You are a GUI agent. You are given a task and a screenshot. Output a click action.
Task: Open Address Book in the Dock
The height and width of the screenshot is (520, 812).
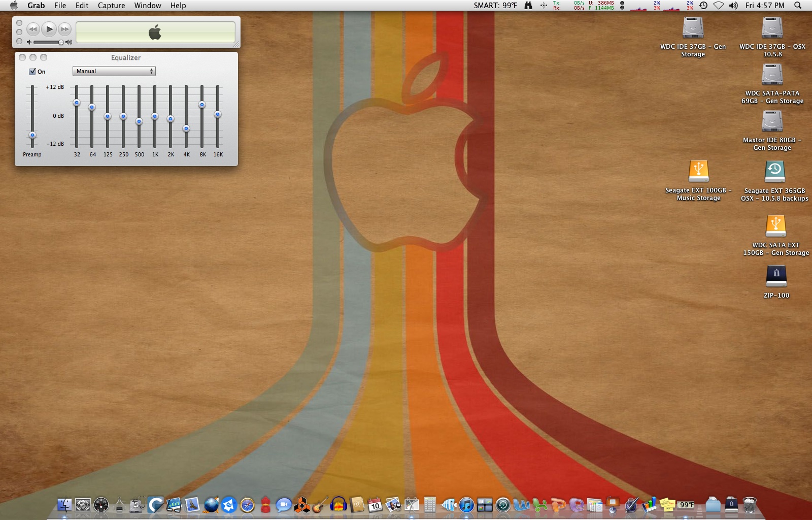[x=357, y=505]
